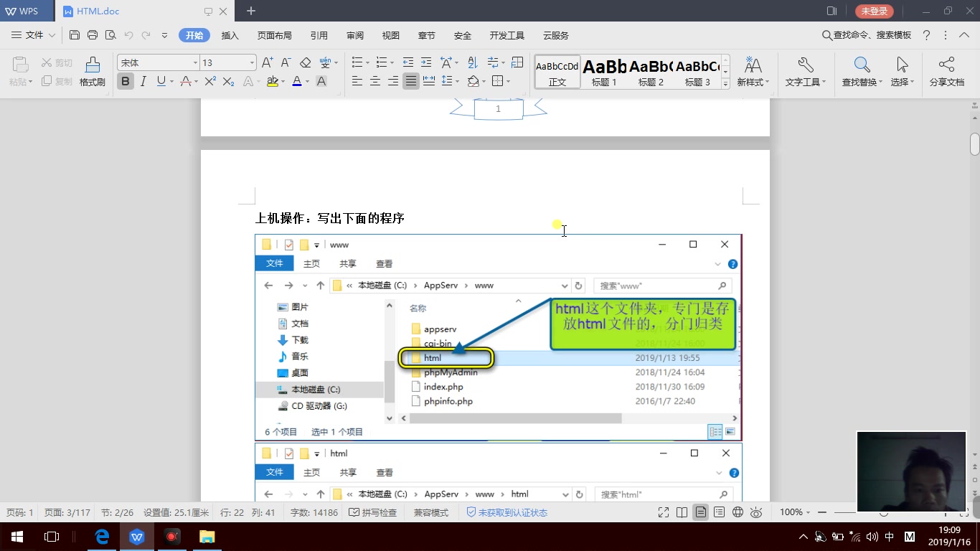Open the References (引用) tab

click(x=319, y=35)
